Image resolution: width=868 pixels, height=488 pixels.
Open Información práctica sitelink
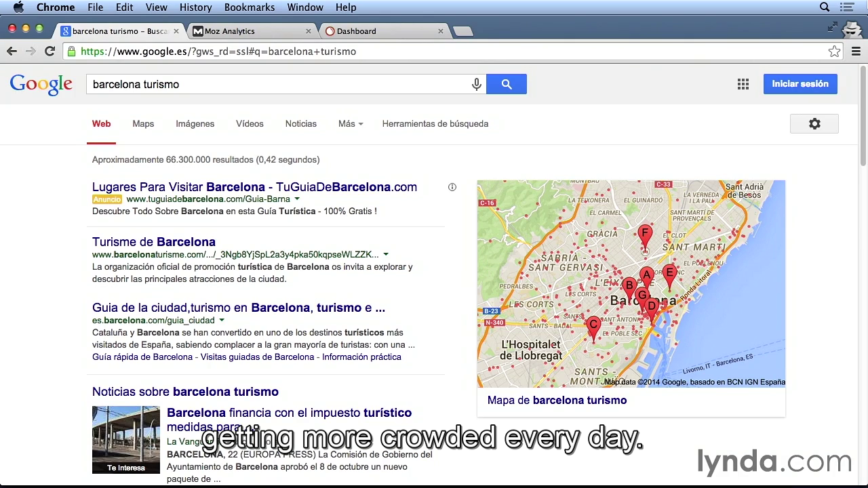(x=361, y=357)
